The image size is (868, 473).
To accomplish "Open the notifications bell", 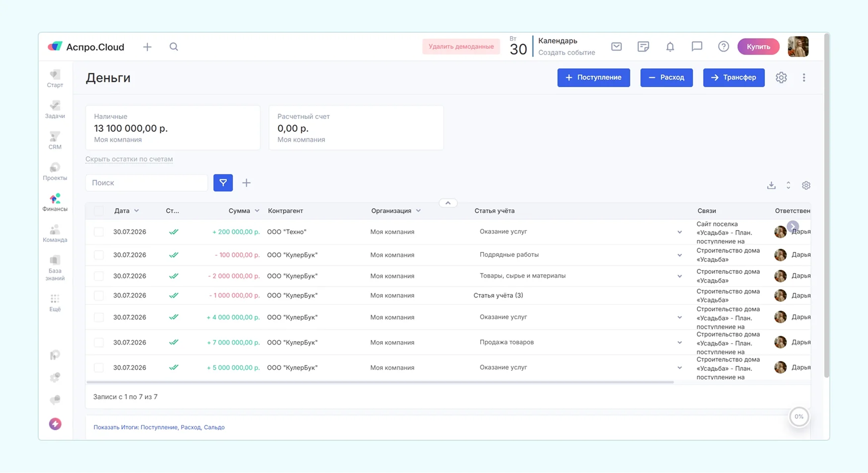I will (x=670, y=47).
